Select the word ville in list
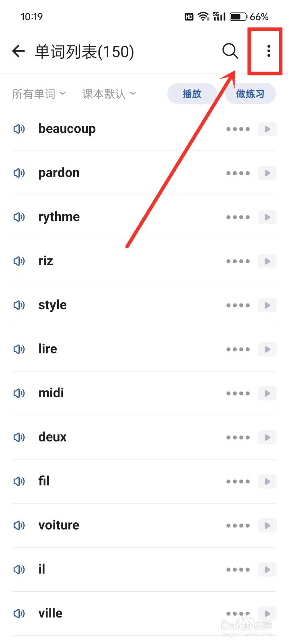Screen dimensions: 288x644 pyautogui.click(x=50, y=613)
